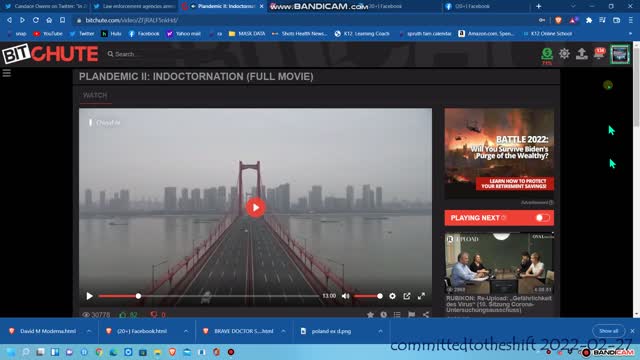Viewport: 640px width, 360px height.
Task: Expand options for BRAVE DOCTOR S...html download
Action: coord(283,331)
